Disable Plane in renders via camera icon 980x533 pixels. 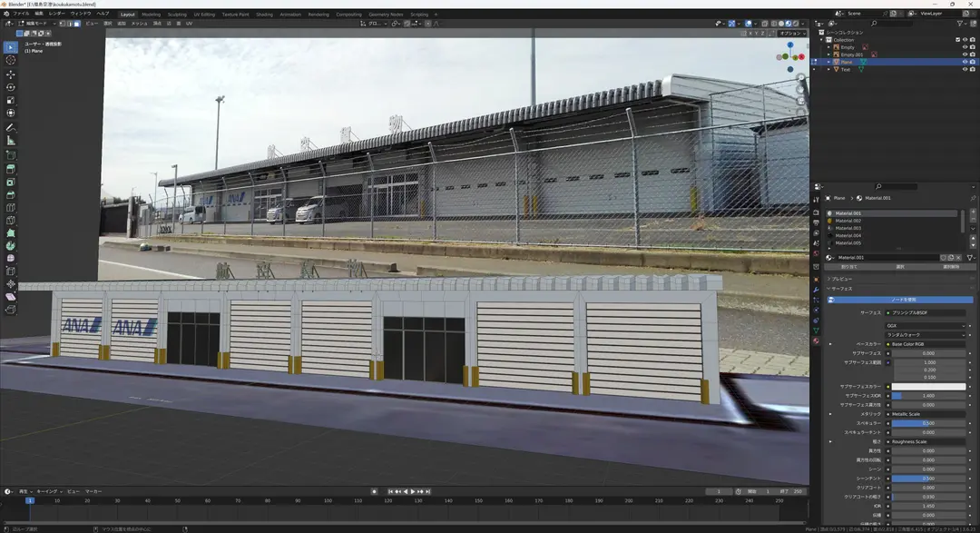[973, 62]
